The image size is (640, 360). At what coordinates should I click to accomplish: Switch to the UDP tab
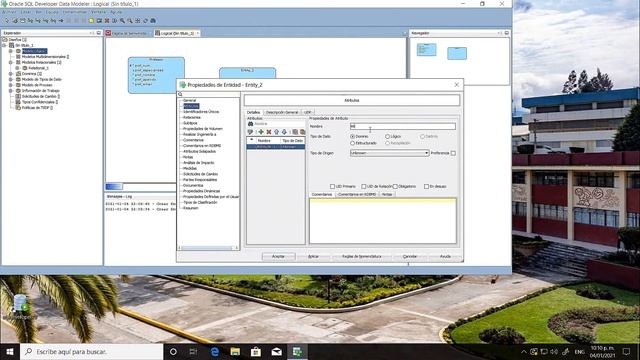[x=308, y=112]
